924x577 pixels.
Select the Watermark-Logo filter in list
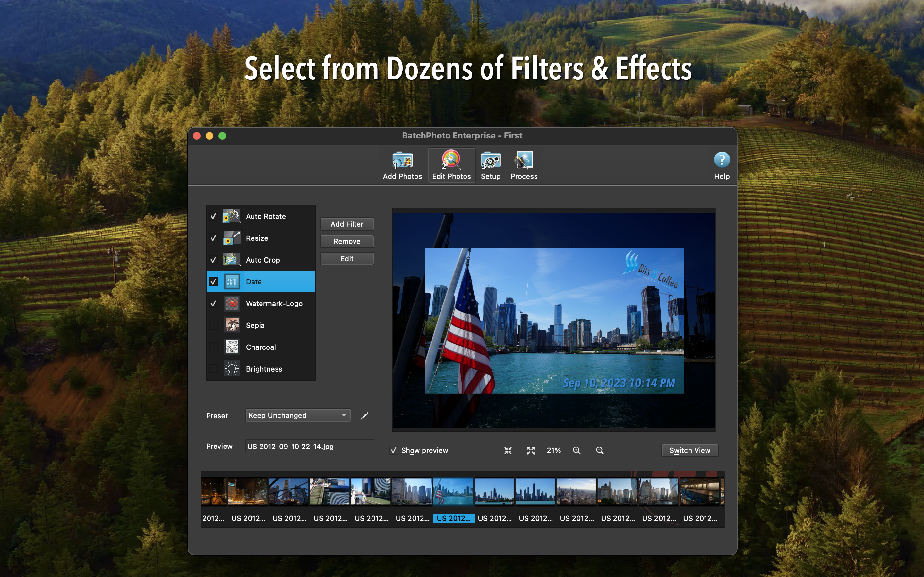coord(274,304)
